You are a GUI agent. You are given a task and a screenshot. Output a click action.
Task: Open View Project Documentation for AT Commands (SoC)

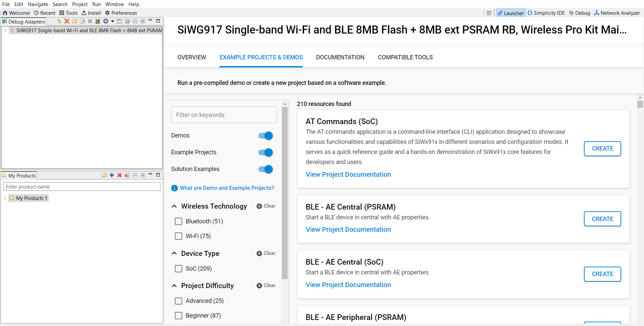tap(348, 174)
